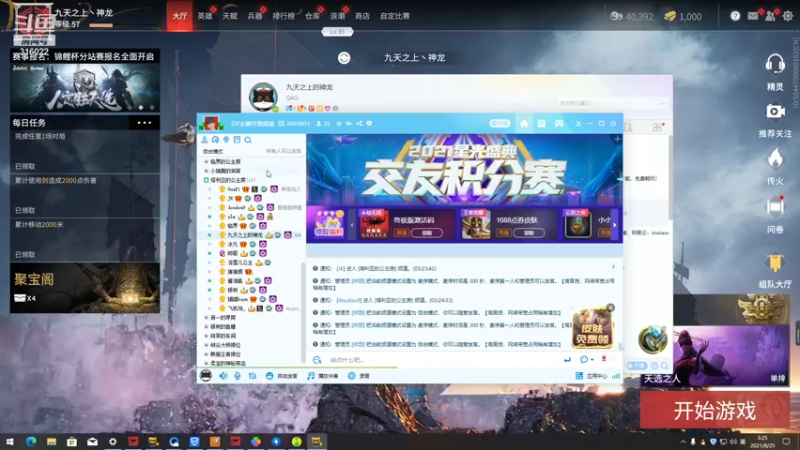Switch to the 天赋 tab
800x450 pixels.
coord(230,16)
